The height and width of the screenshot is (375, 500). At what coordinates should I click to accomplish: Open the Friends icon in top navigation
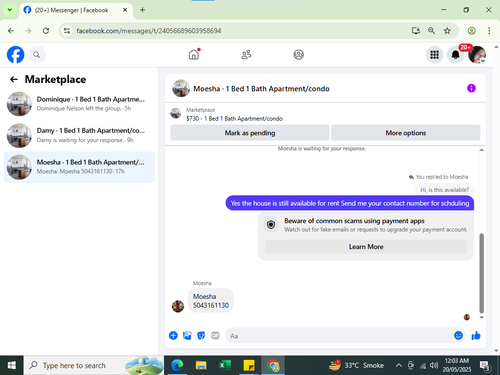coord(246,54)
